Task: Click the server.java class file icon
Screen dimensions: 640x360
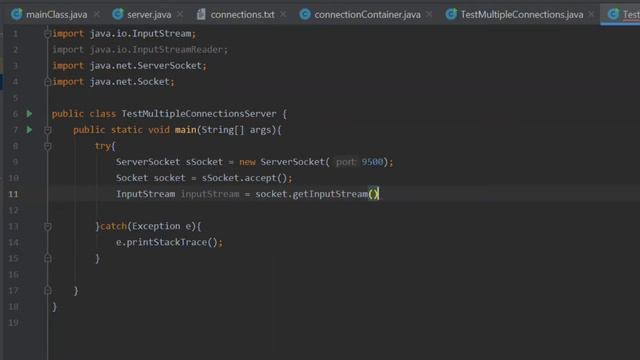Action: coord(118,14)
